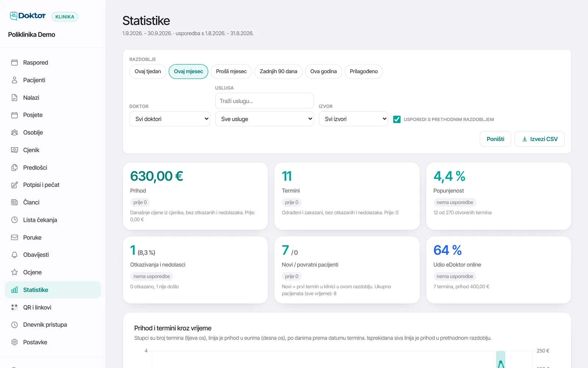
Task: Click the Članci newspaper icon
Action: coord(14,202)
